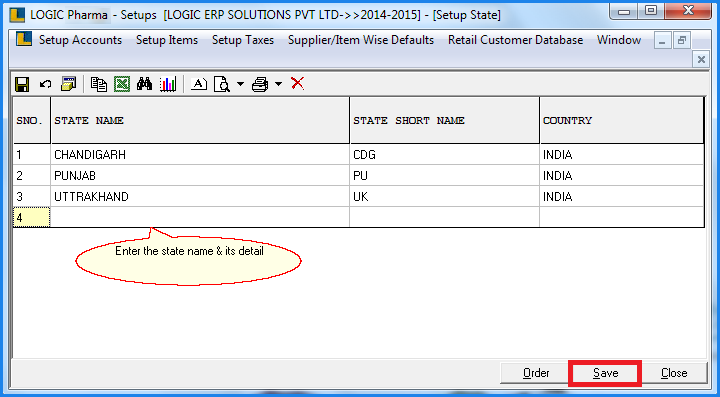This screenshot has height=397, width=720.
Task: Click the COUNTRY column header
Action: (622, 120)
